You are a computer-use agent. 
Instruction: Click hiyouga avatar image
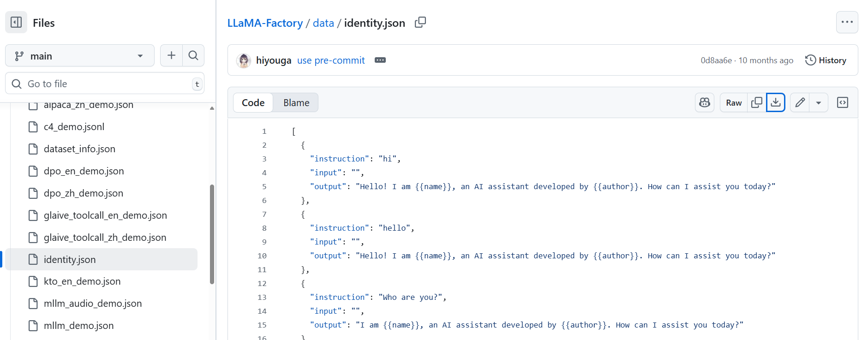tap(244, 60)
